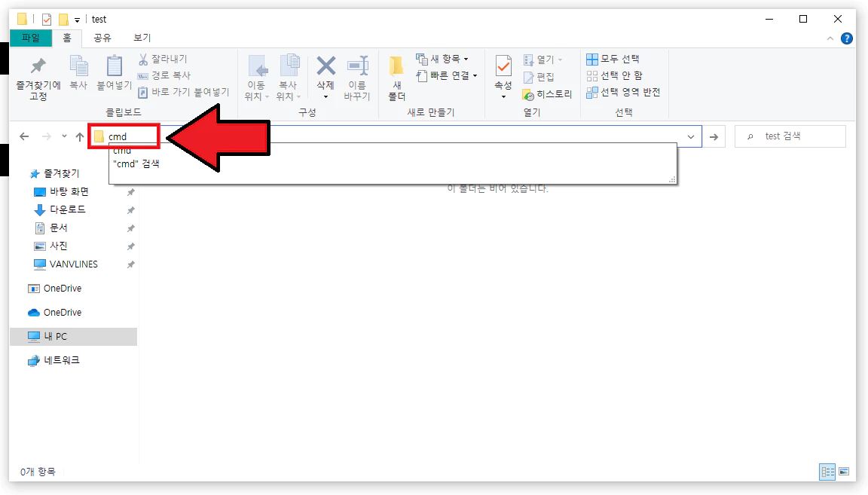Open Customize Quick Access Toolbar dropdown

[77, 20]
